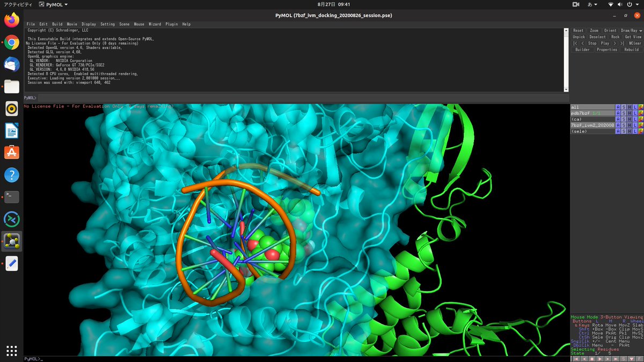Screen dimensions: 644x362
Task: Open the Show menu for 7bzf_ivm2_202008
Action: pos(624,125)
